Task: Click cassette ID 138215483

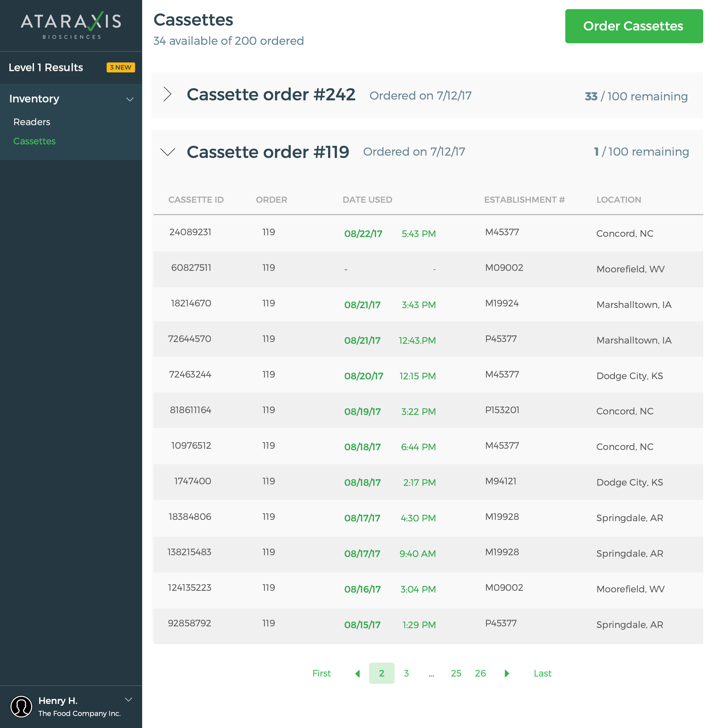Action: click(189, 552)
